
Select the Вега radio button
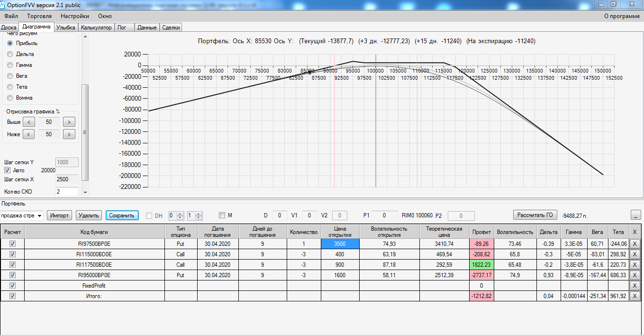(x=10, y=76)
